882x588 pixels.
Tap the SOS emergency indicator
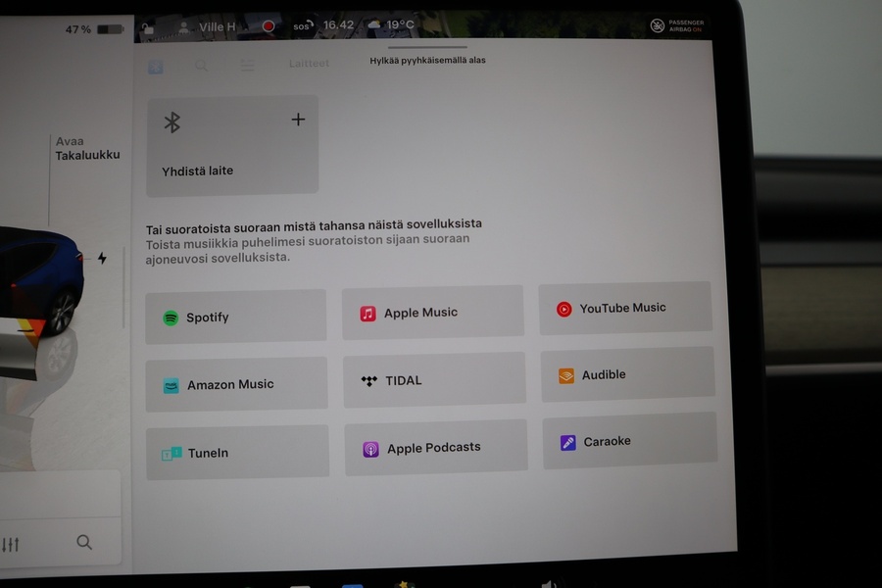pos(303,26)
